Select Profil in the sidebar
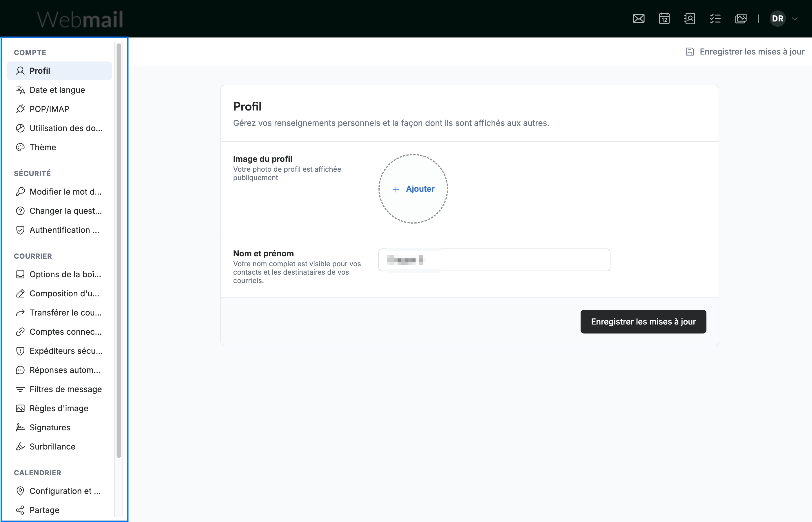 [59, 70]
